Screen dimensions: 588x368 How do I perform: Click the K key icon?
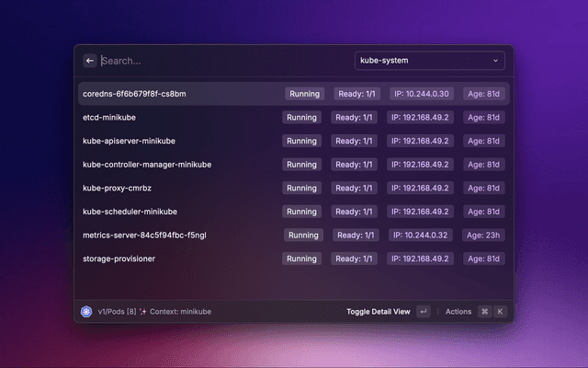[x=500, y=312]
